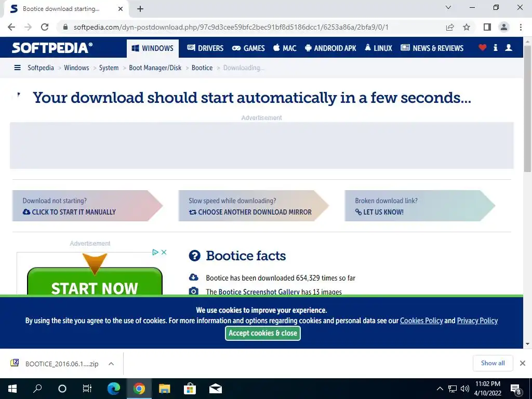Click the volume speaker tray icon

465,389
